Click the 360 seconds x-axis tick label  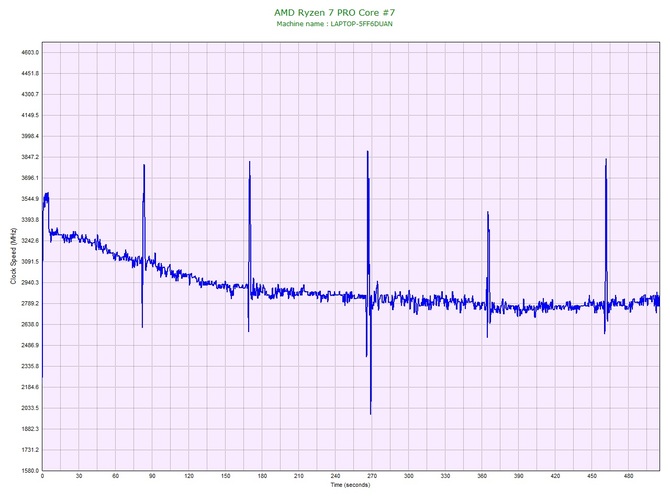[x=482, y=476]
